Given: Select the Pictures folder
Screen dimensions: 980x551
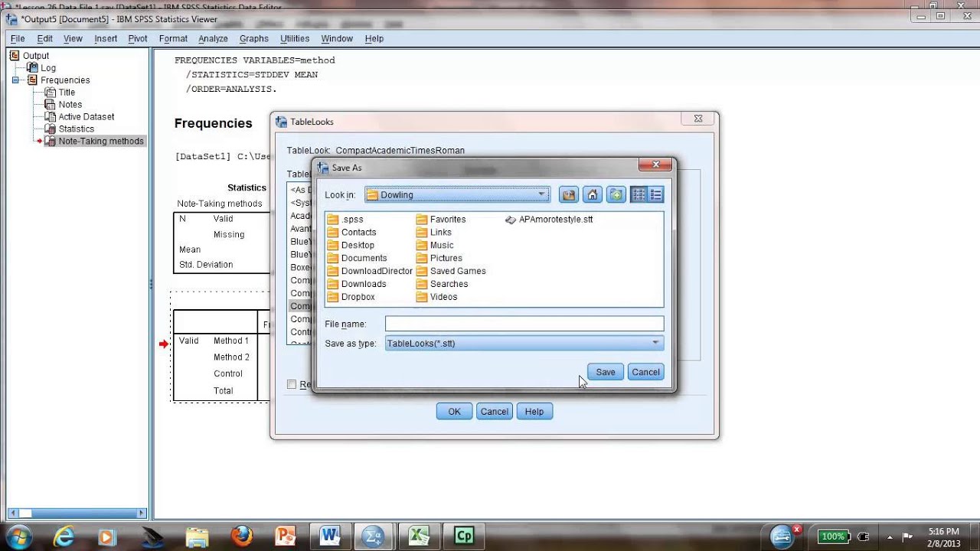Looking at the screenshot, I should pyautogui.click(x=439, y=259).
